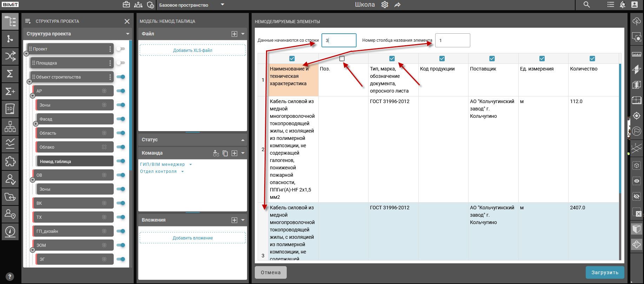This screenshot has width=644, height=284.
Task: Open the project structure tree tool
Action: tap(10, 21)
